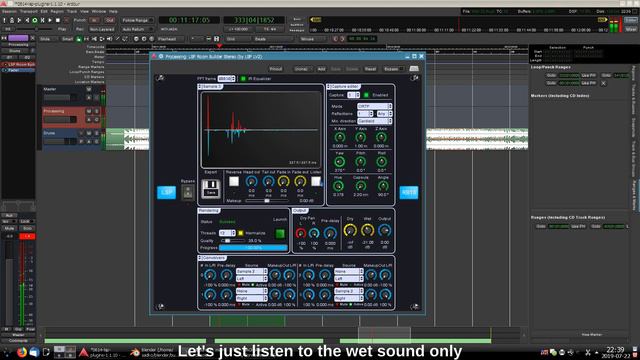Change the render Threads stepper

(227, 233)
